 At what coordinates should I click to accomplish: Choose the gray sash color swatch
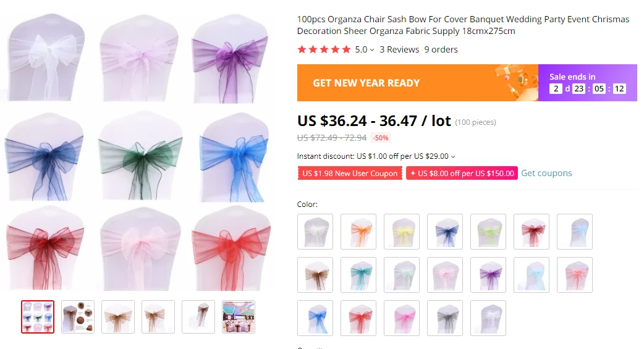coord(445,318)
